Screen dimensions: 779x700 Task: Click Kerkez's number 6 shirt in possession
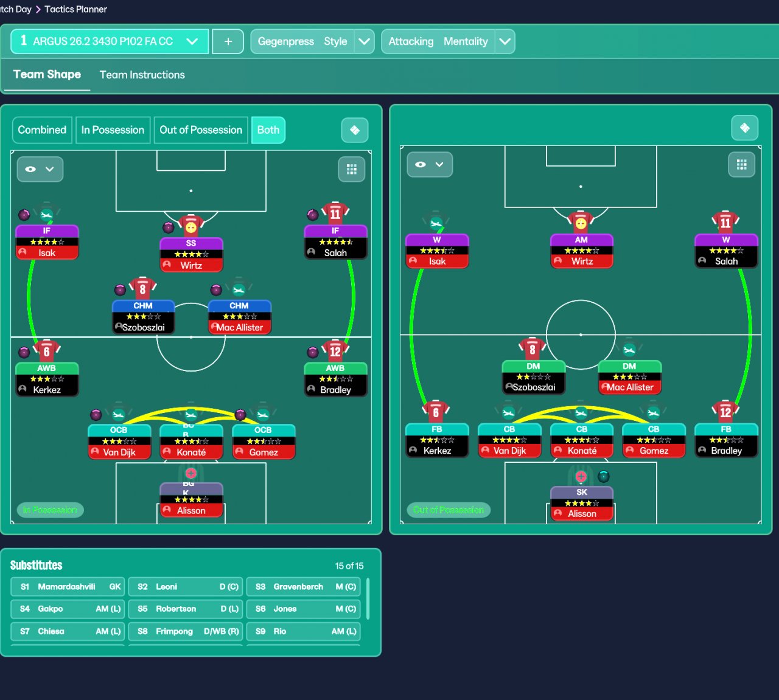[46, 351]
